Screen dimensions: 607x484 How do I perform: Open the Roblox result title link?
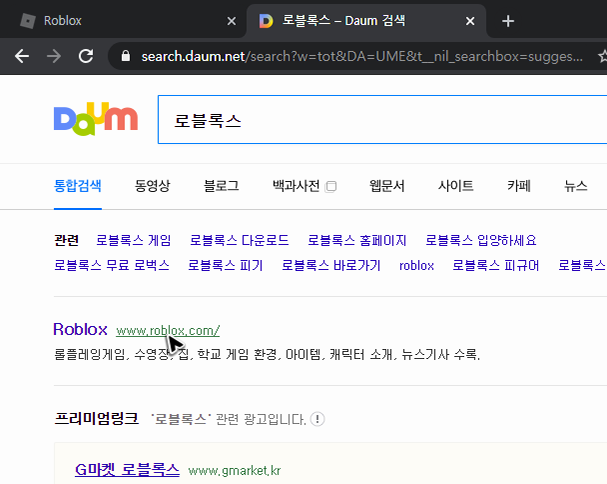point(80,330)
